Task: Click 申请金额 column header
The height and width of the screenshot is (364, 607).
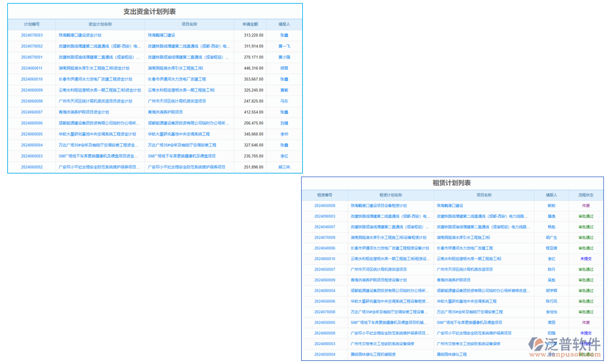Action: [250, 24]
